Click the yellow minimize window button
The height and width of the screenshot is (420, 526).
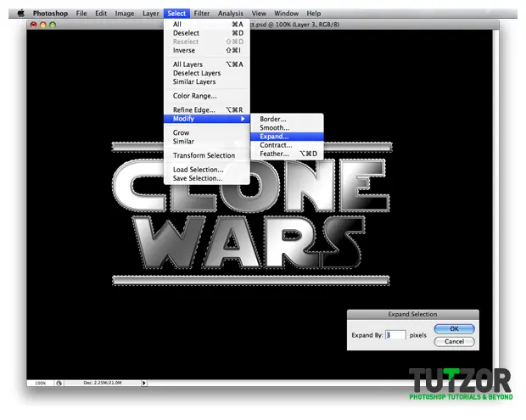[43, 25]
